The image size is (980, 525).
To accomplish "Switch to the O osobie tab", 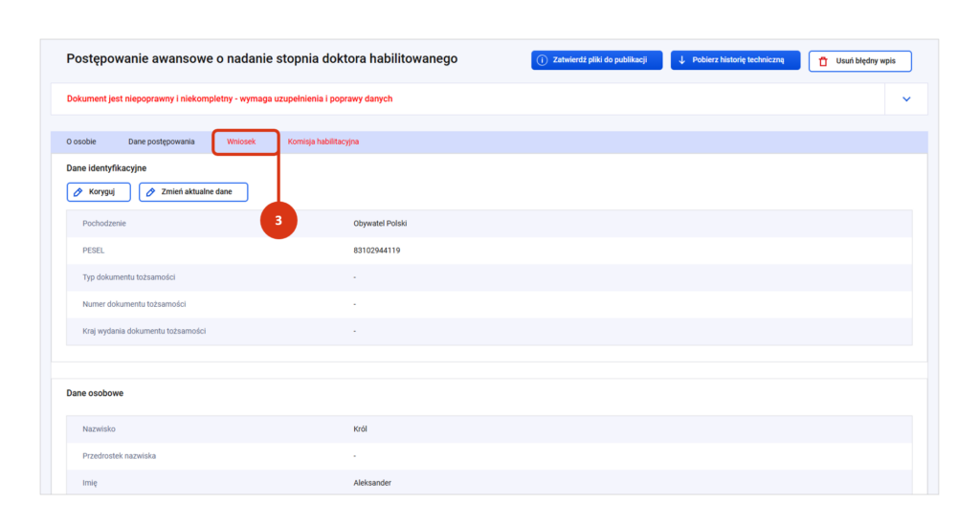I will point(81,142).
